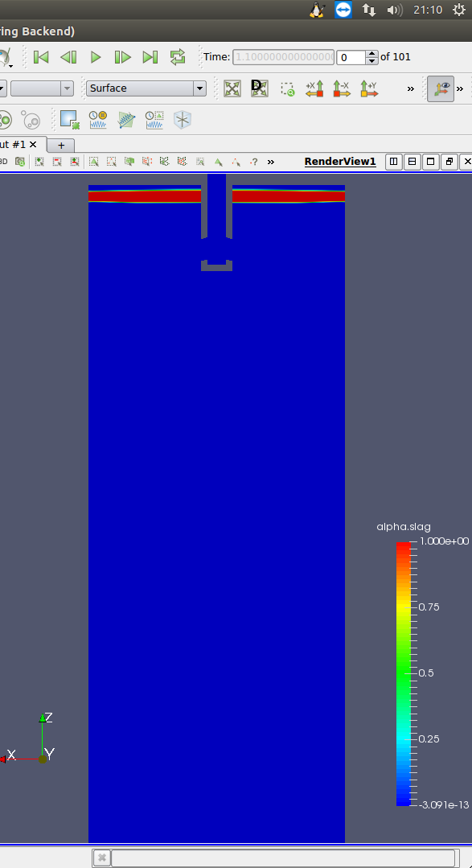Set view direction to +X
This screenshot has width=472, height=868.
(314, 88)
